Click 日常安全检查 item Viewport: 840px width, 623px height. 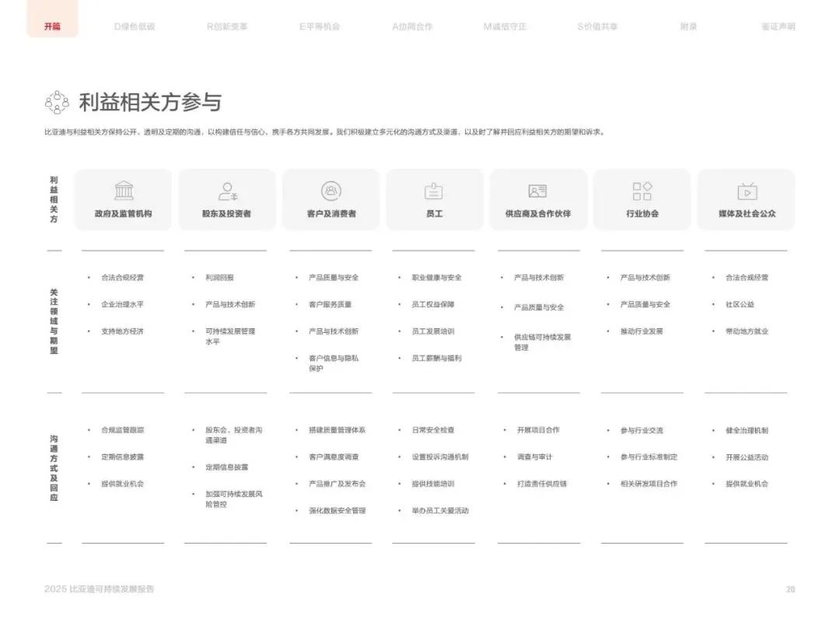433,429
